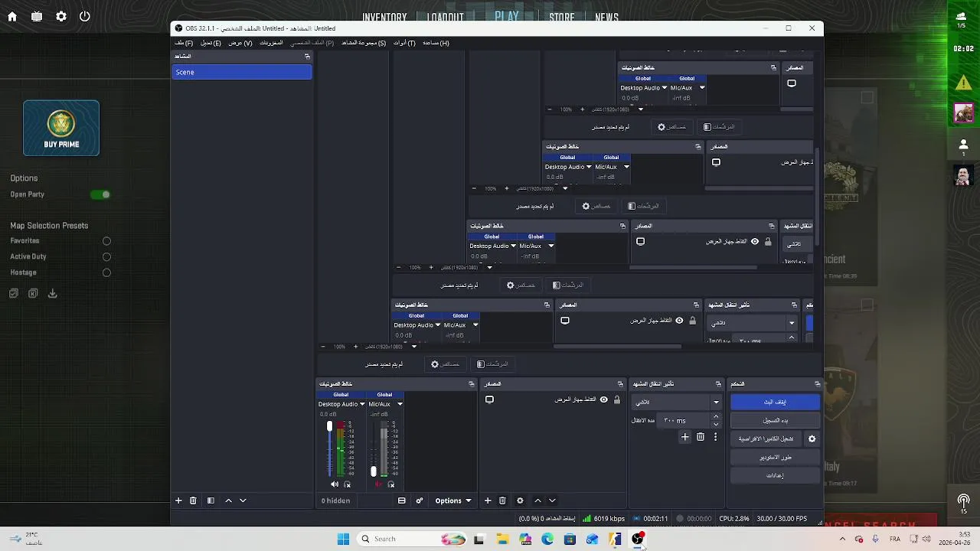The height and width of the screenshot is (551, 980).
Task: Float the Scene Transitions dock
Action: (x=718, y=384)
